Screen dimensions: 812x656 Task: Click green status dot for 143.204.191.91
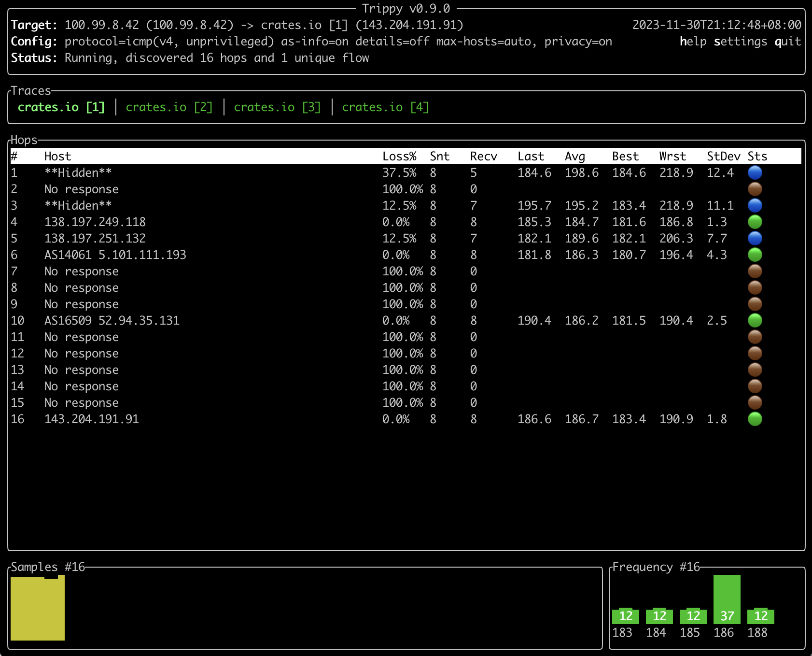755,419
